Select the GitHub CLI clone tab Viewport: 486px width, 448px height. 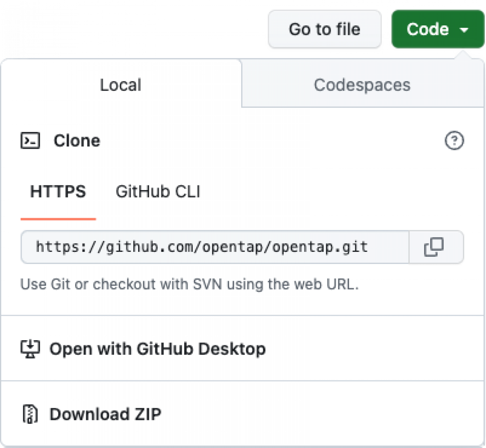tap(158, 192)
